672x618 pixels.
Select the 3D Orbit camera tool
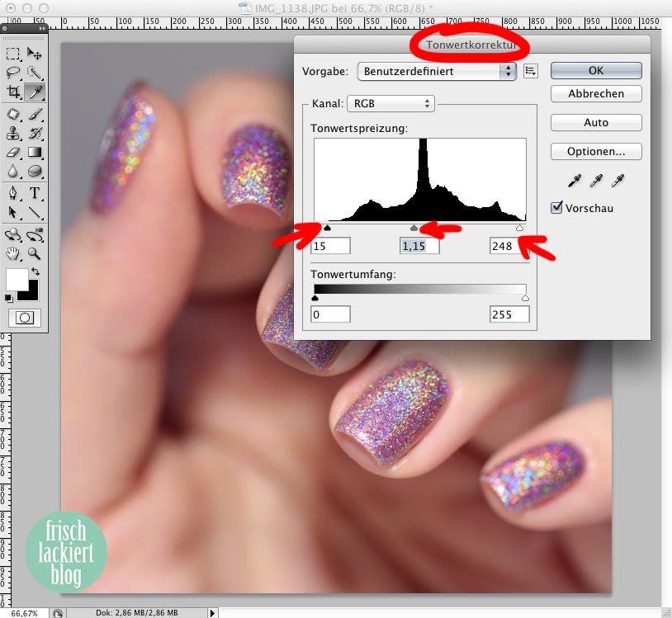(35, 234)
